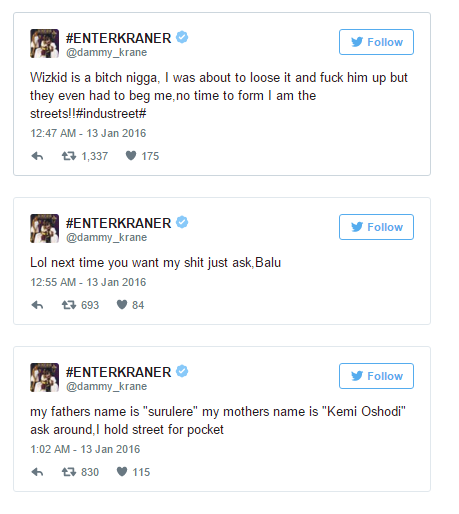Retweet the tweet with 830 retweets
Screen dimensions: 459x514
click(x=69, y=472)
